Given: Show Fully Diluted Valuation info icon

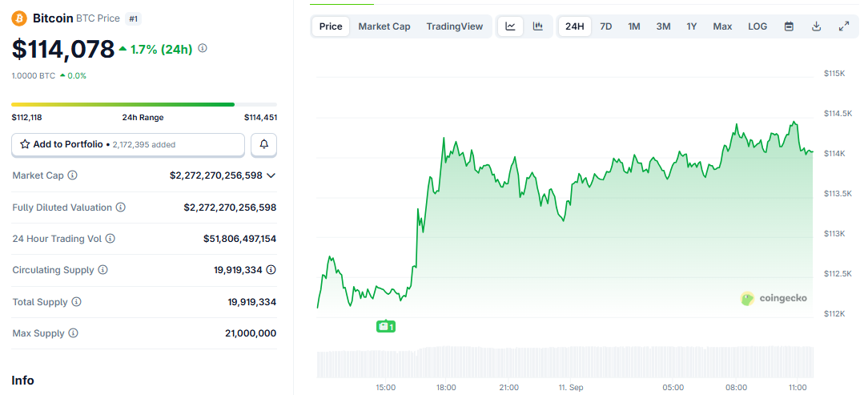Looking at the screenshot, I should 121,208.
